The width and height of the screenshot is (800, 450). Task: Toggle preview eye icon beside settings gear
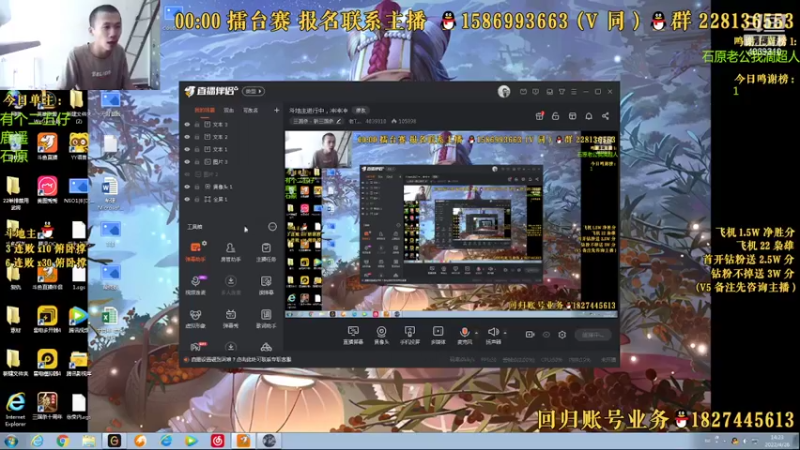[546, 335]
